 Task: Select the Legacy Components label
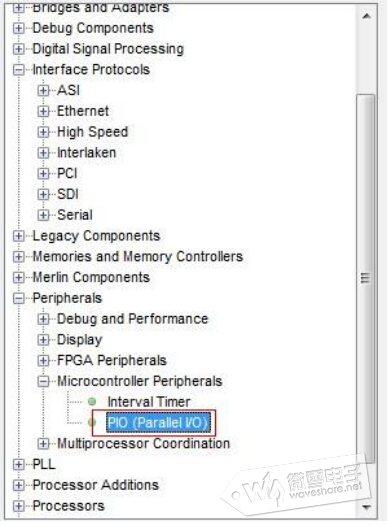(96, 236)
